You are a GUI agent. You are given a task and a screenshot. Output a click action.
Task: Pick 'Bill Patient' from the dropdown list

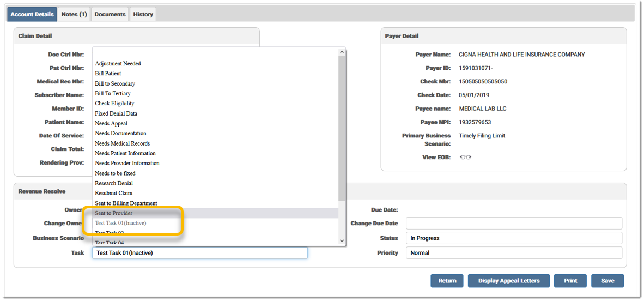click(108, 74)
